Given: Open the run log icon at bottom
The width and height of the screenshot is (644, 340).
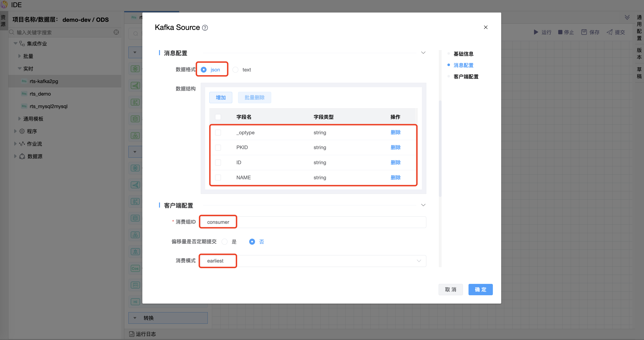Looking at the screenshot, I should (x=131, y=334).
